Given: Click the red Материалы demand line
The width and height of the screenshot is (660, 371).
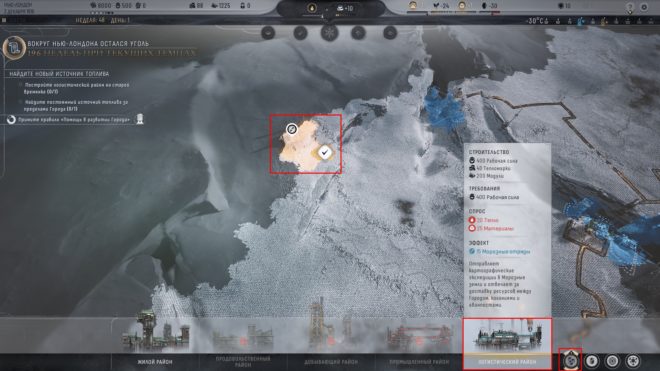Looking at the screenshot, I should click(x=491, y=228).
